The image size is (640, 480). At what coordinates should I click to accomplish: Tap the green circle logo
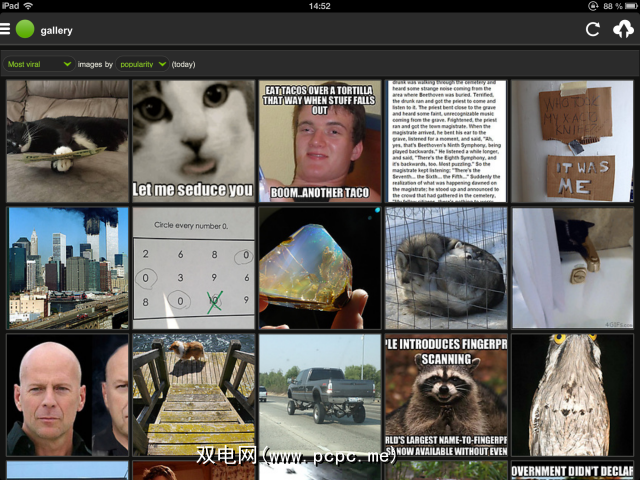click(25, 29)
